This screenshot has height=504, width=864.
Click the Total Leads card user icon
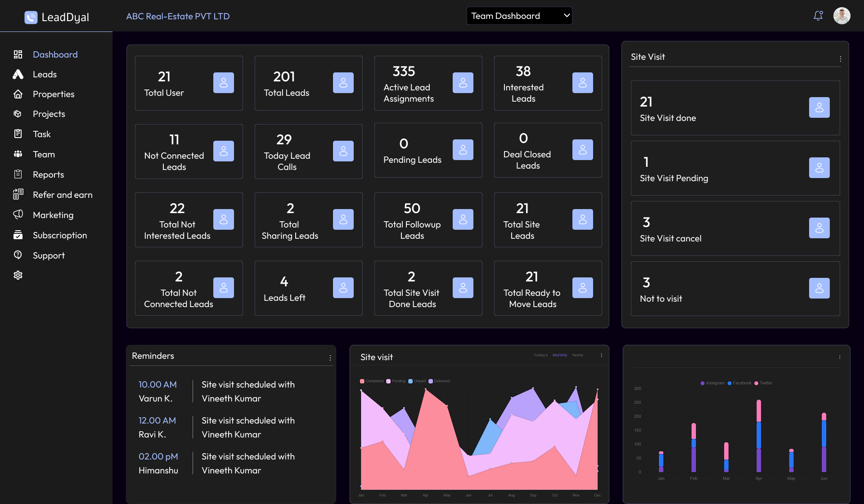coord(343,83)
